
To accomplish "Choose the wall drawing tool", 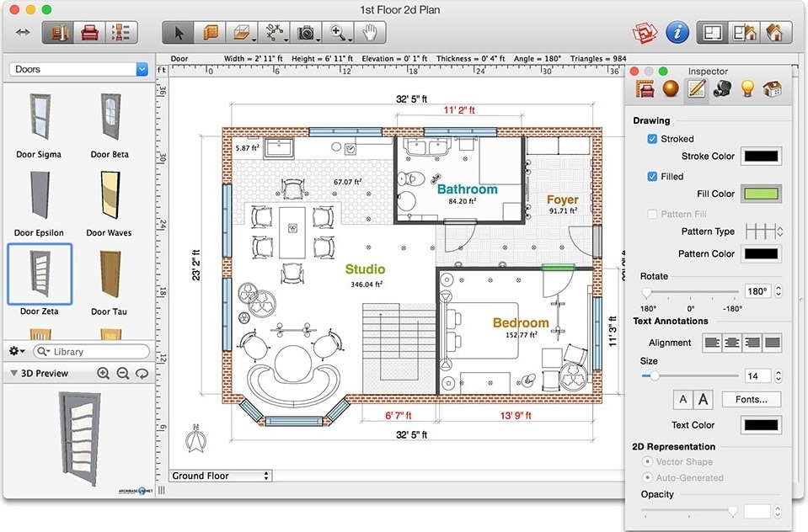I will [x=211, y=33].
